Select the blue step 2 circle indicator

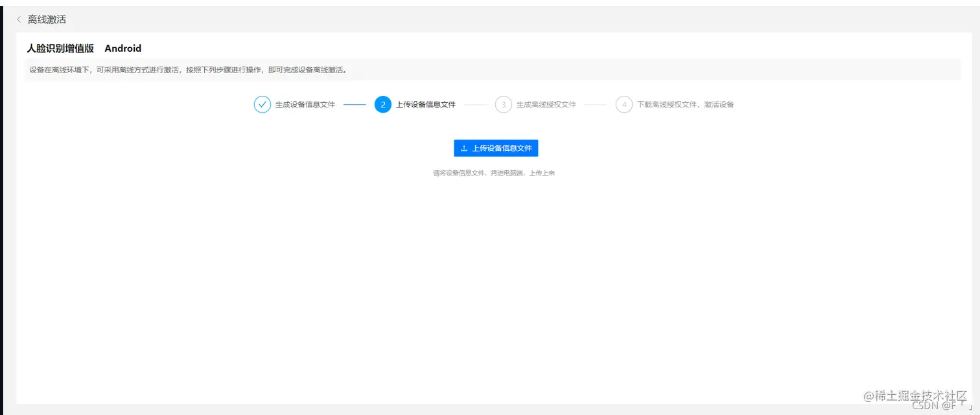pyautogui.click(x=382, y=104)
